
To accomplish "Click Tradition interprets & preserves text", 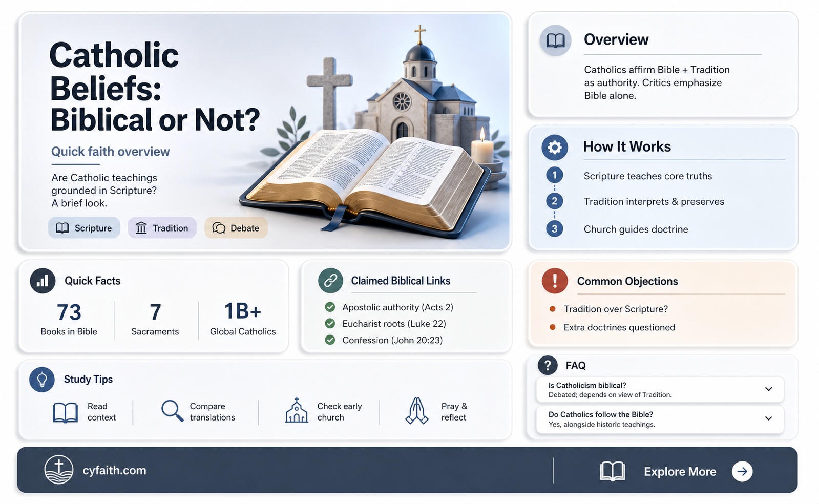I will [x=654, y=202].
